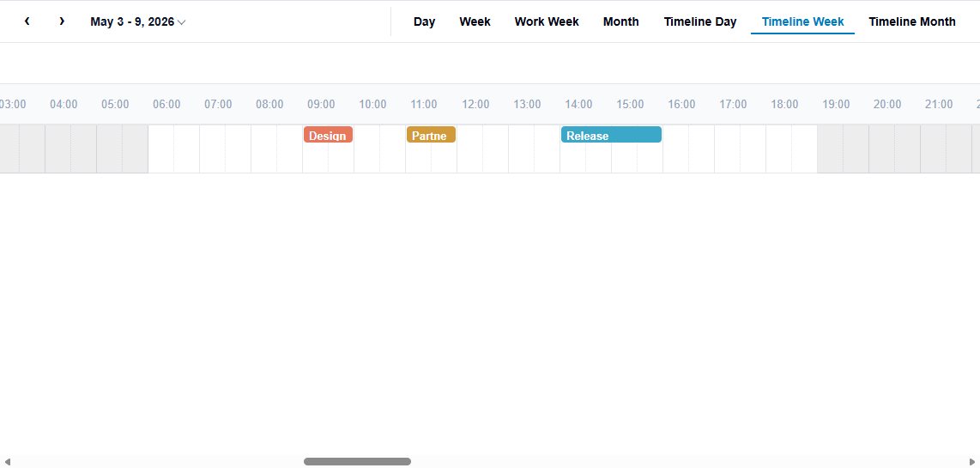Click the 10:00 time header

click(x=372, y=105)
